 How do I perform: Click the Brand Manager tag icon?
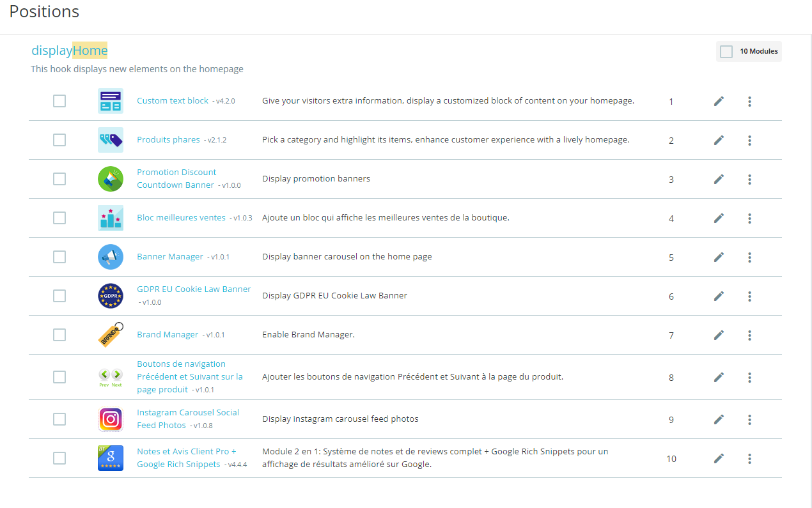(111, 335)
